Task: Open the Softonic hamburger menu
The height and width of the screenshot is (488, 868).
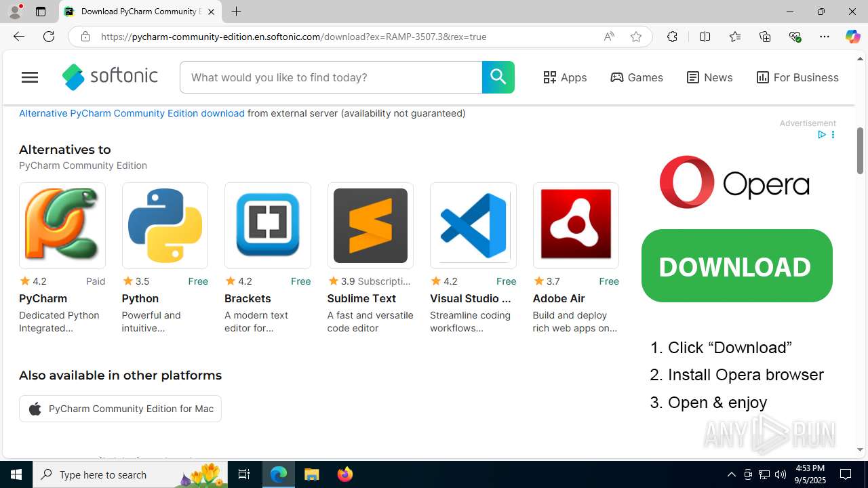Action: [x=30, y=77]
